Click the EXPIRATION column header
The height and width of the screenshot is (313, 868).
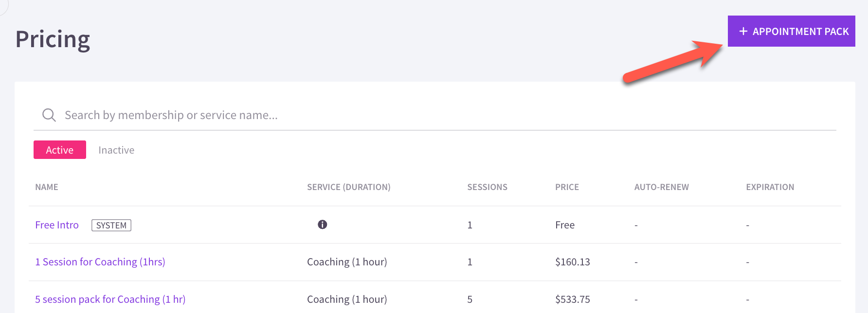tap(770, 187)
